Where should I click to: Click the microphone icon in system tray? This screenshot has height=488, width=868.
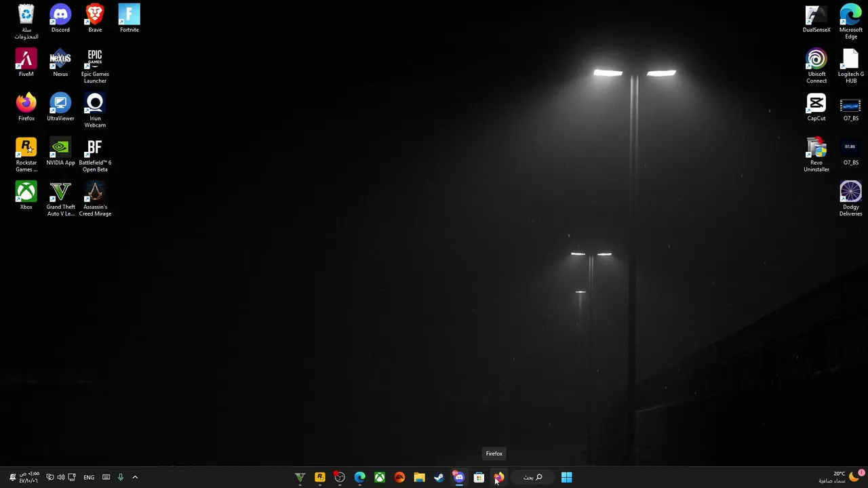[120, 477]
